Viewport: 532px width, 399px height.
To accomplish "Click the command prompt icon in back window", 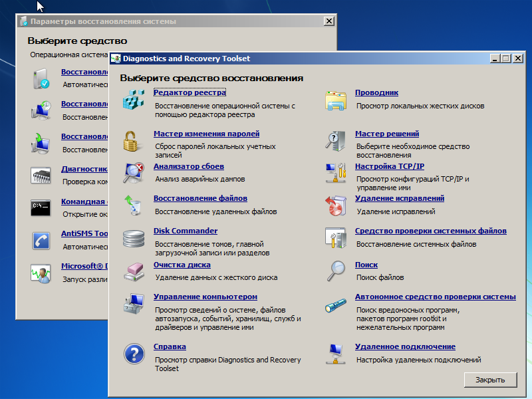I will pos(41,207).
